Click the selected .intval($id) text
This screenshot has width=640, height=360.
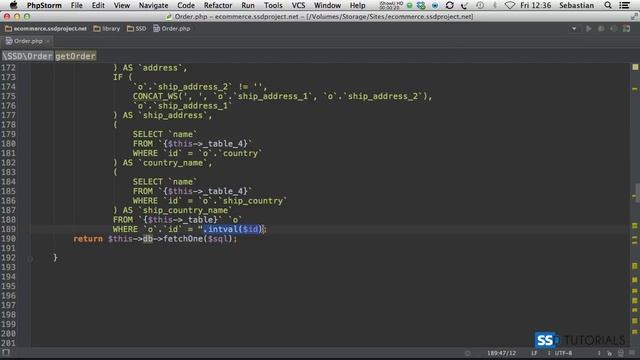(x=232, y=229)
